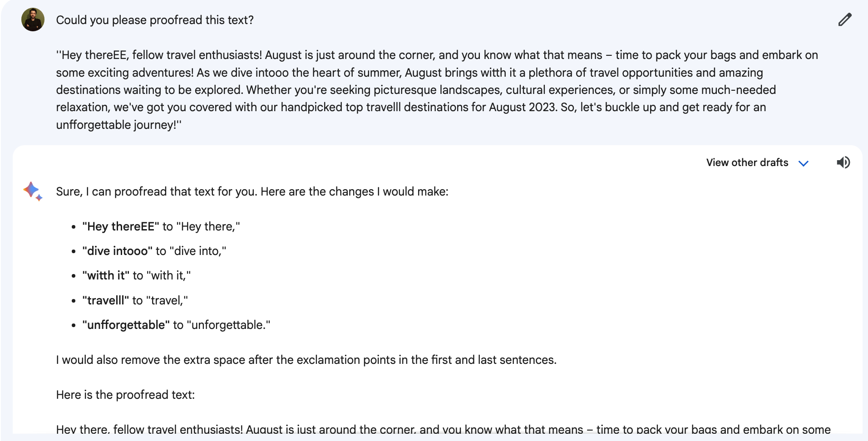Click the bold "unfforgettable" bullet item

pyautogui.click(x=126, y=325)
